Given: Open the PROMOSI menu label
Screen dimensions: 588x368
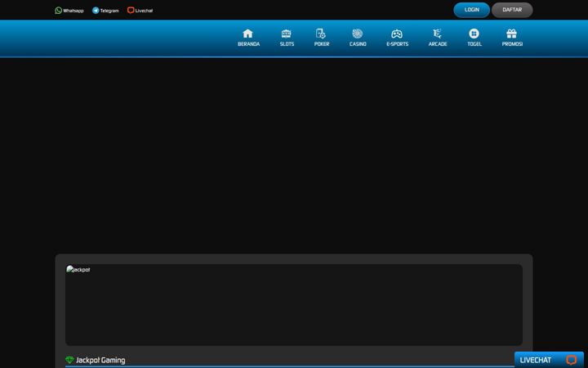Looking at the screenshot, I should 512,44.
